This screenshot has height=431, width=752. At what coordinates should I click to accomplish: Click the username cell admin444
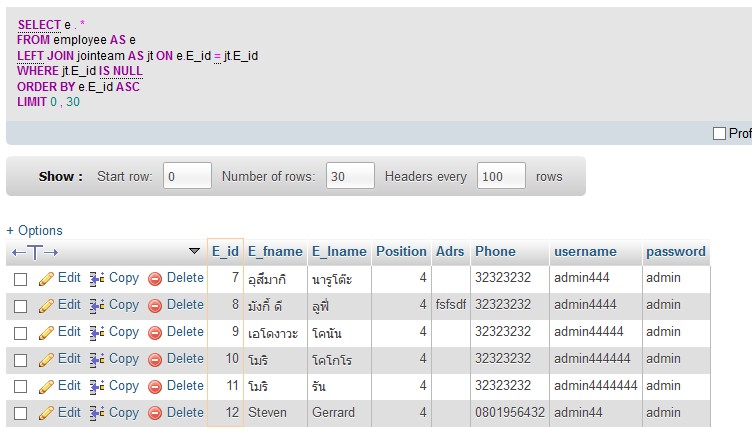coord(595,279)
